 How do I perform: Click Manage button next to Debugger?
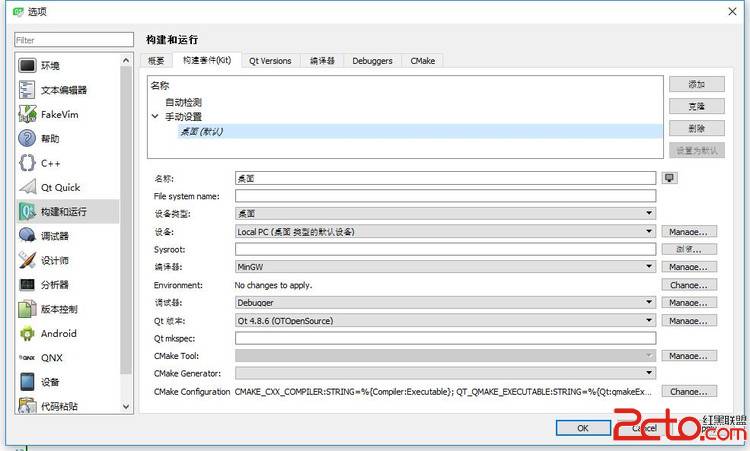689,302
